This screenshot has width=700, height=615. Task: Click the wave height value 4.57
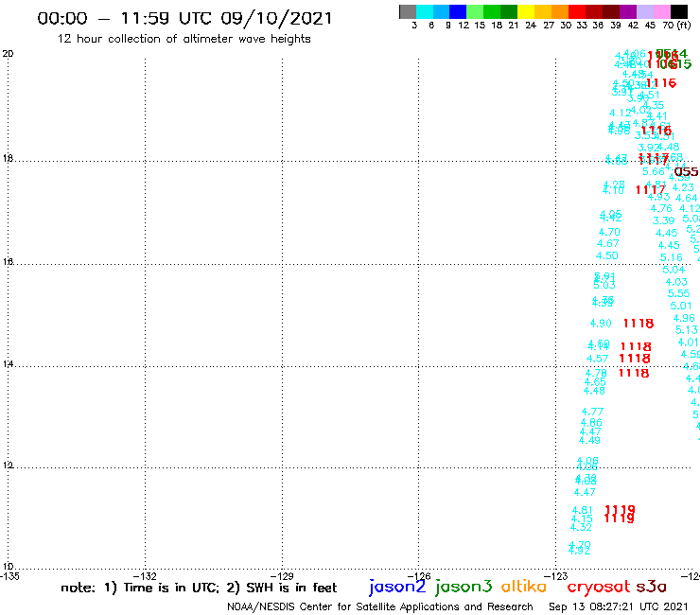[x=597, y=359]
